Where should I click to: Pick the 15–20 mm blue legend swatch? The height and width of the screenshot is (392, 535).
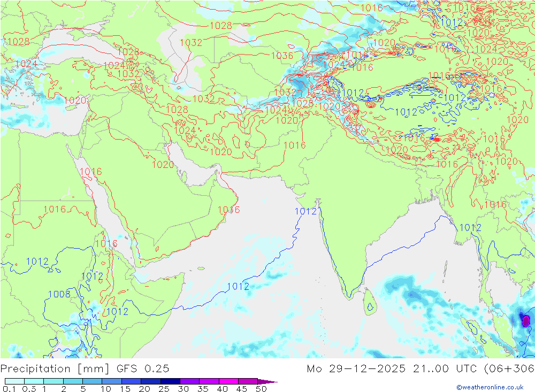click(132, 381)
